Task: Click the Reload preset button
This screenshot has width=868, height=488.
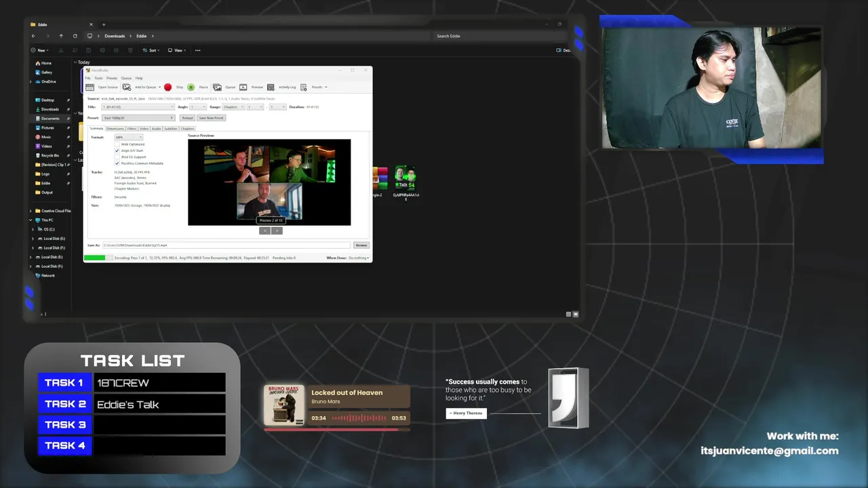Action: (x=187, y=118)
